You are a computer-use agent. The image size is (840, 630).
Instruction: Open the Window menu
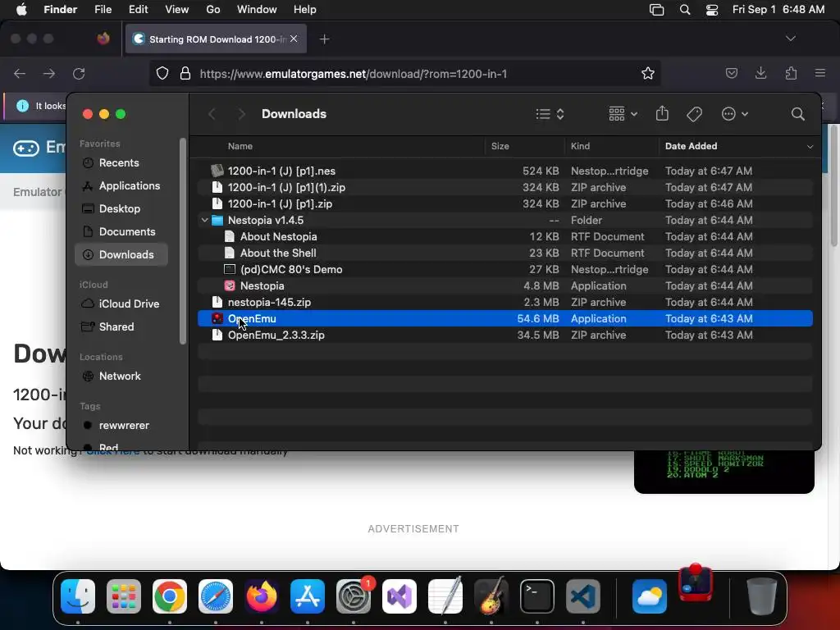pos(257,10)
